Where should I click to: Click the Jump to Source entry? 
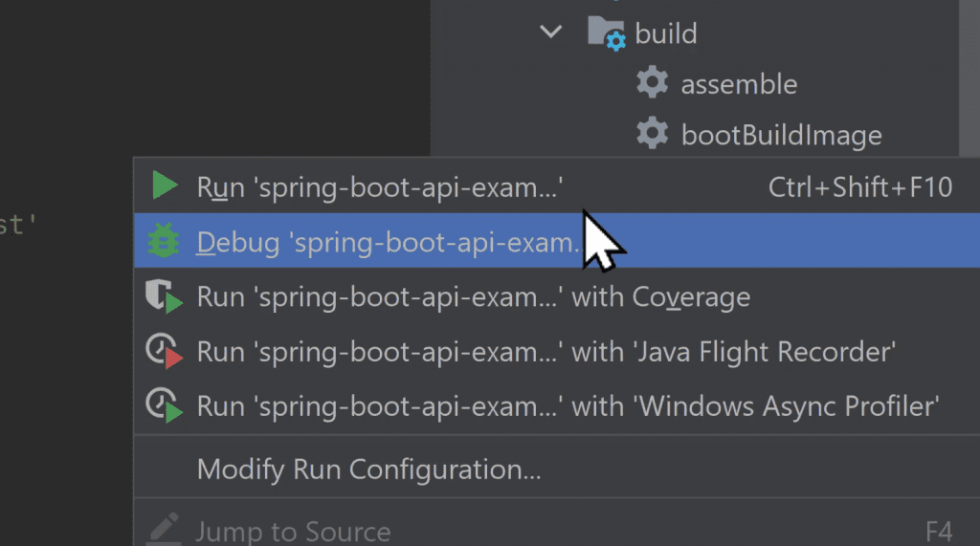(x=293, y=531)
